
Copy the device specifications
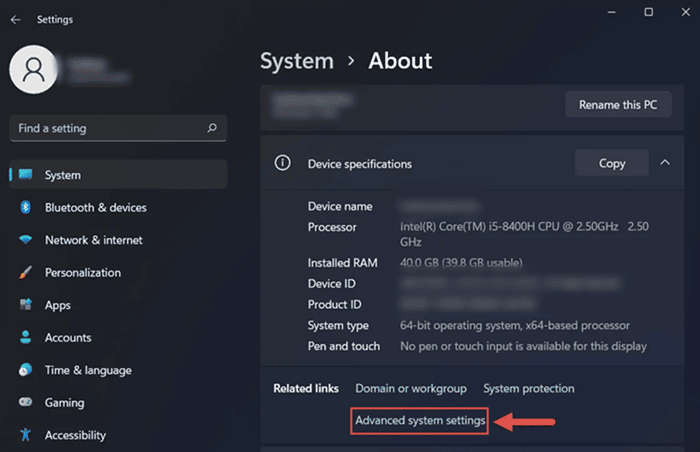click(611, 163)
